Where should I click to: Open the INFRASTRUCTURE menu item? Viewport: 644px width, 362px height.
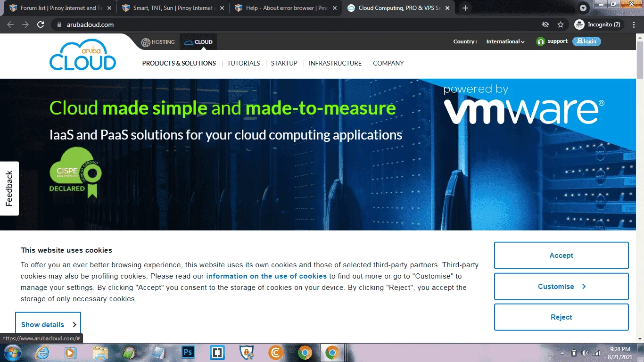(335, 63)
